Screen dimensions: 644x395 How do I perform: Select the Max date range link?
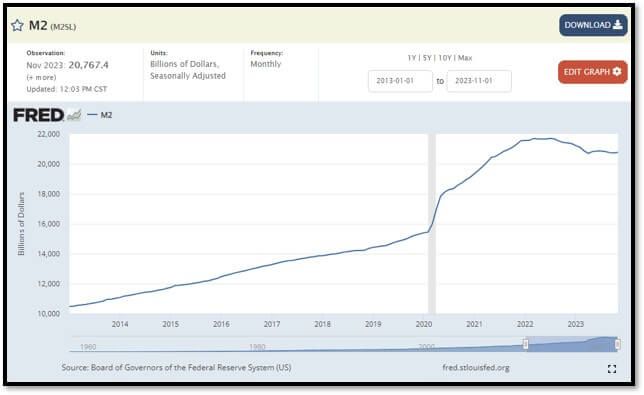465,58
